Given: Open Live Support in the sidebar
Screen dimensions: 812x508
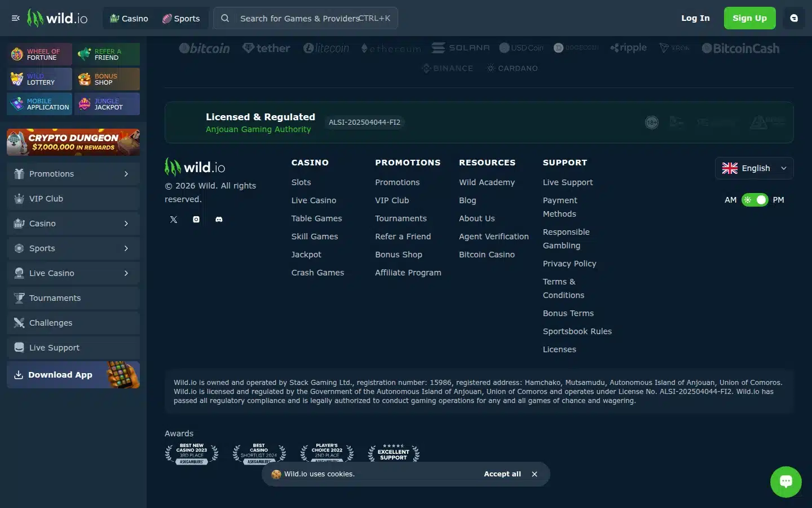Looking at the screenshot, I should click(x=73, y=348).
